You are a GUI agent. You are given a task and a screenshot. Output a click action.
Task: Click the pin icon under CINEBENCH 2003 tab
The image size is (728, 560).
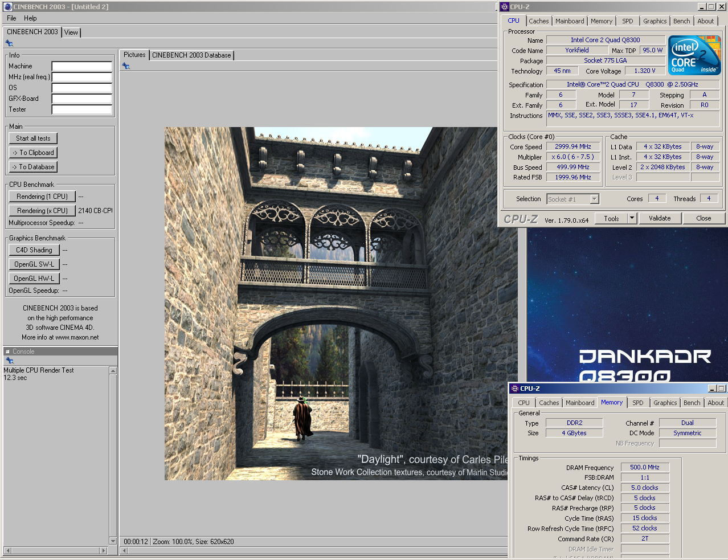9,43
